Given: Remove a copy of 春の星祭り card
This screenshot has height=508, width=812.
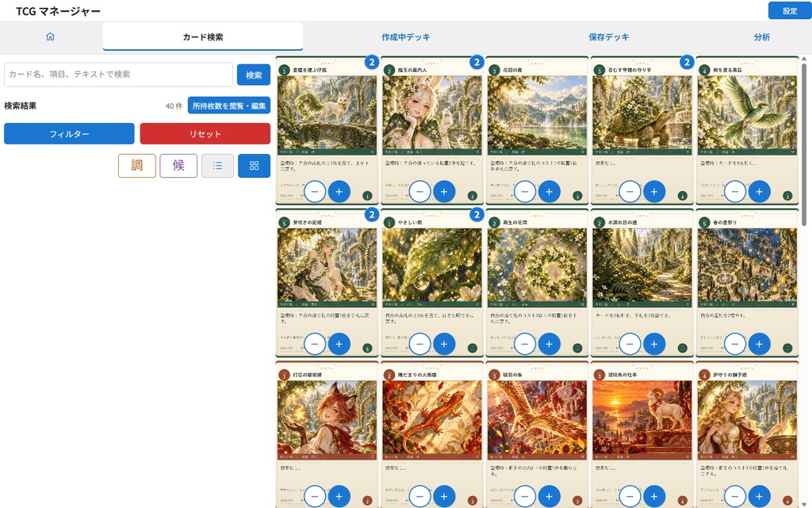Looking at the screenshot, I should pos(735,344).
